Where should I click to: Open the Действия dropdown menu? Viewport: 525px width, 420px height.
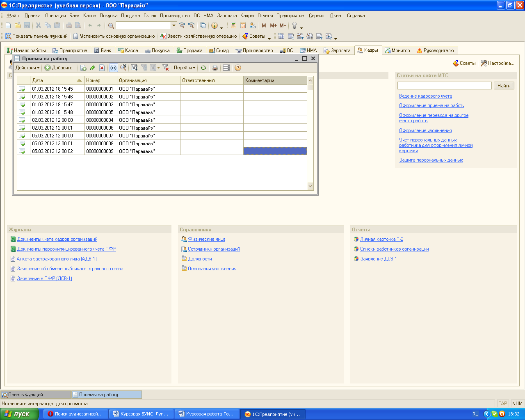click(x=27, y=68)
